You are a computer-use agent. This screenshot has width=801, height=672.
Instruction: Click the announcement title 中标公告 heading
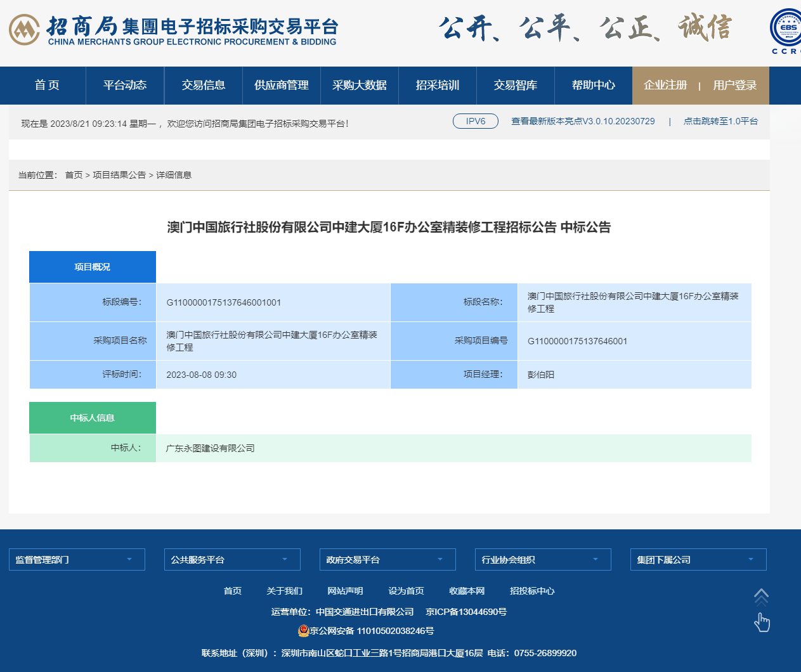(x=389, y=227)
